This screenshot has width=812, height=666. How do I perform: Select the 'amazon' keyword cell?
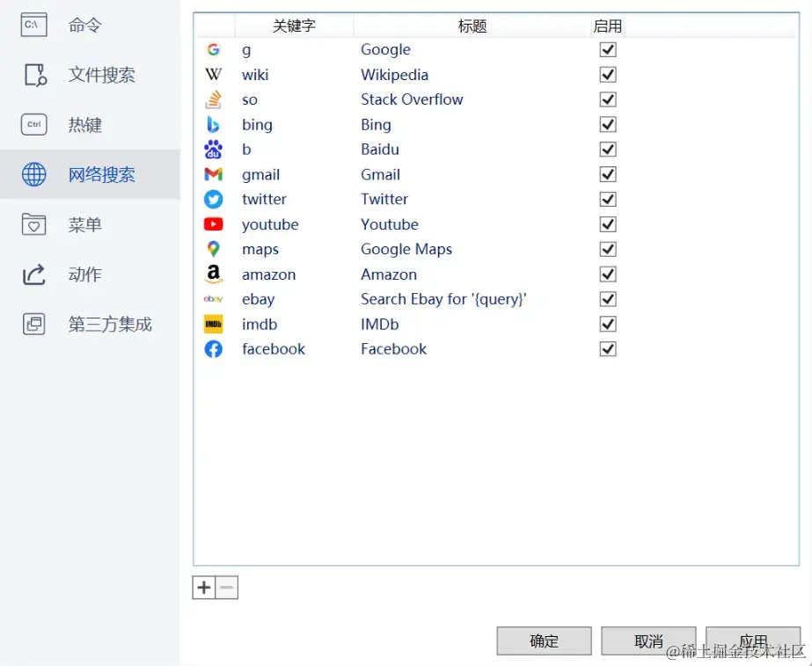tap(269, 274)
